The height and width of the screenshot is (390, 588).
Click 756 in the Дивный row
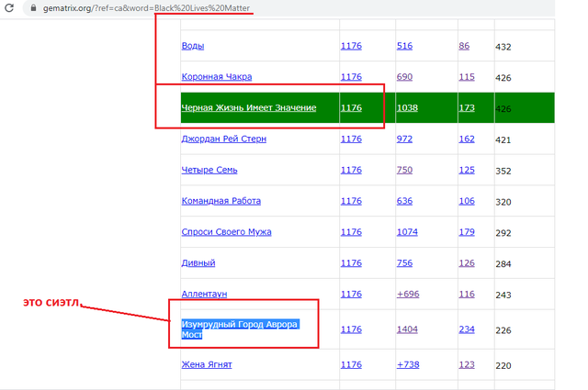[x=404, y=263]
